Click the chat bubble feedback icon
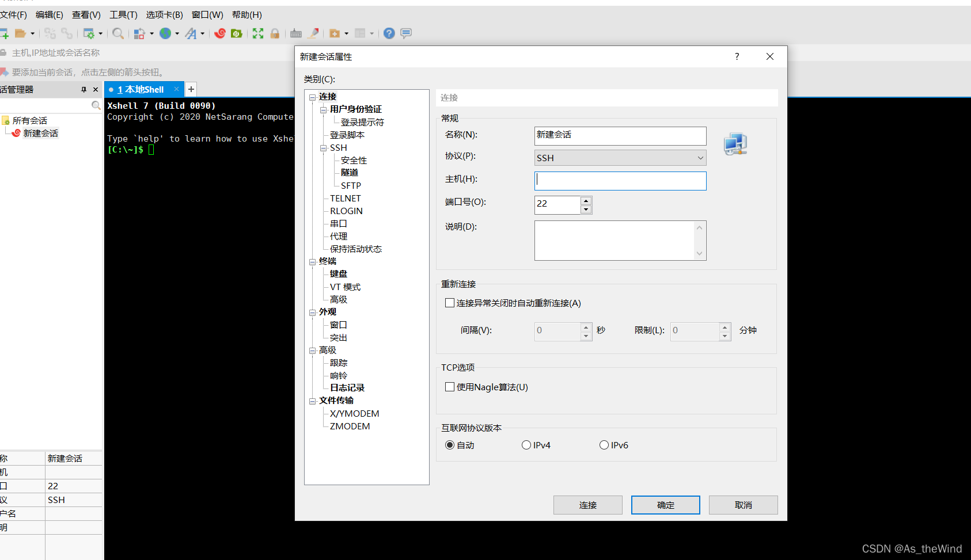Screen dimensions: 971x560 (x=406, y=33)
